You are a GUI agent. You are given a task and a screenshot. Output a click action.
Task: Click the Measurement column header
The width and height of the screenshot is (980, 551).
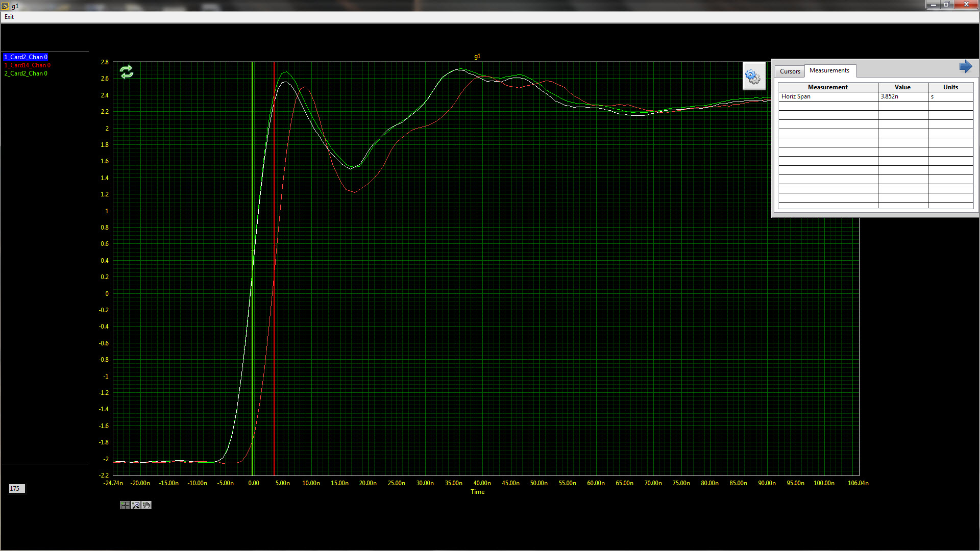827,87
